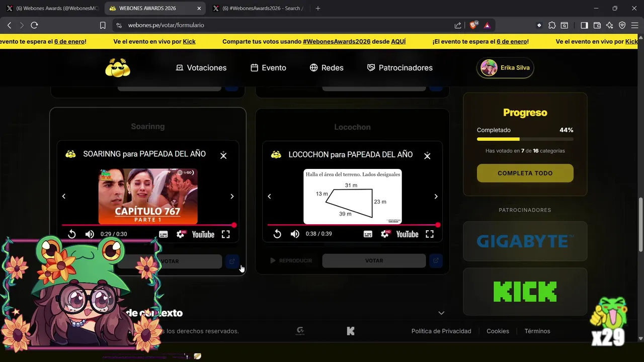644x362 pixels.
Task: Replay the Soarinng video
Action: point(72,234)
